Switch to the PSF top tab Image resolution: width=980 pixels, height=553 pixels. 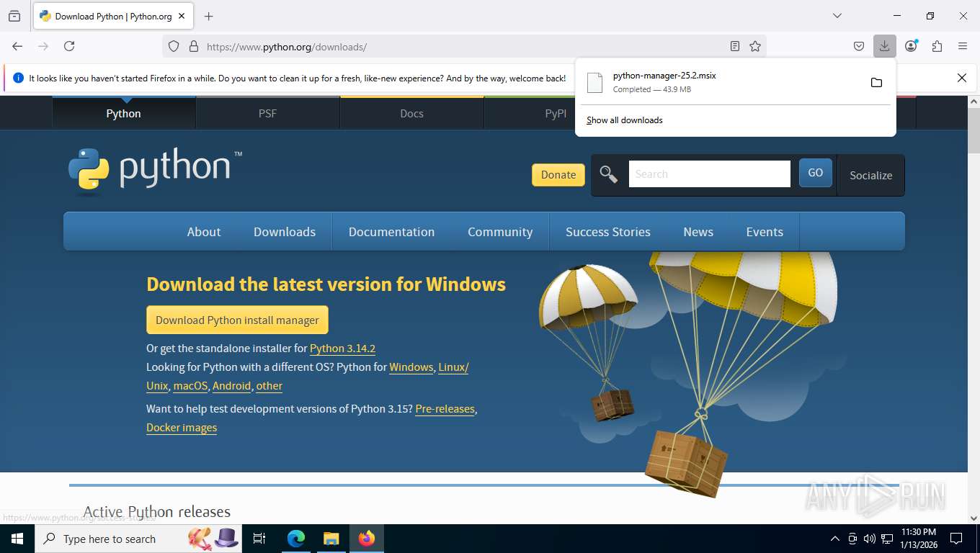pyautogui.click(x=267, y=113)
